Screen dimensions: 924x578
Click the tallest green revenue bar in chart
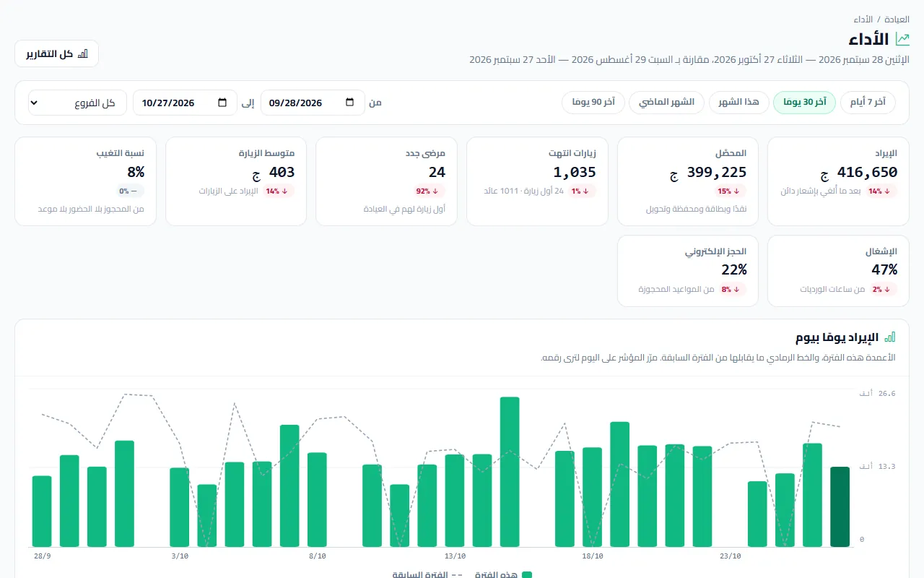coord(510,472)
